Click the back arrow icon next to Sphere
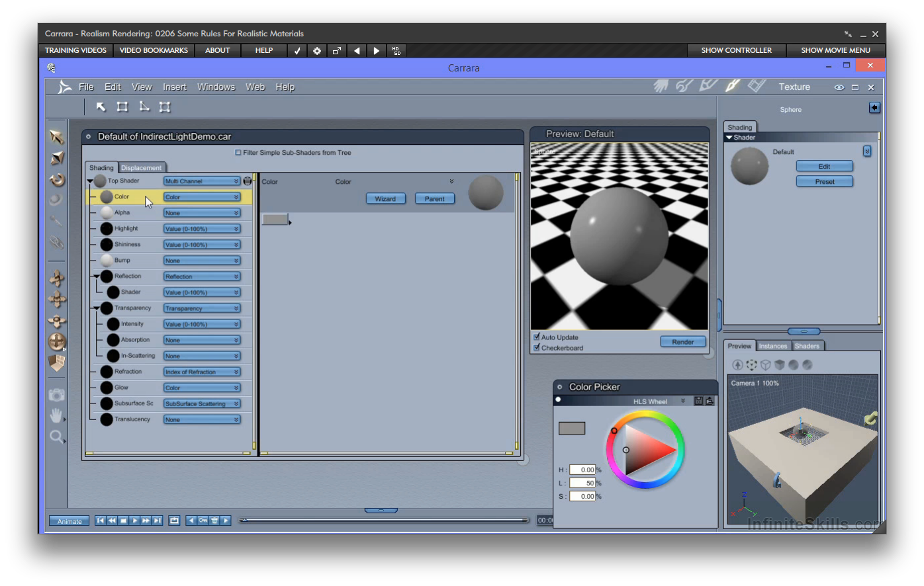Image resolution: width=924 pixels, height=586 pixels. [874, 107]
